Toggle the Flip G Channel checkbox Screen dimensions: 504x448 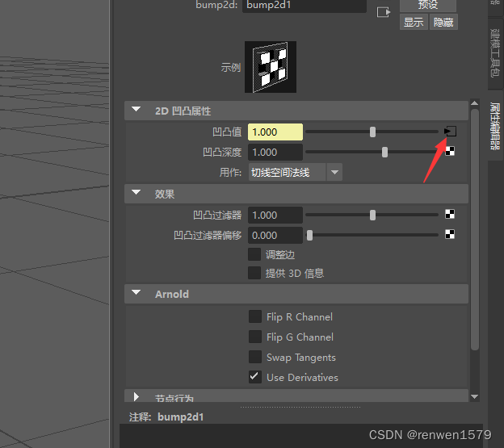pos(255,337)
